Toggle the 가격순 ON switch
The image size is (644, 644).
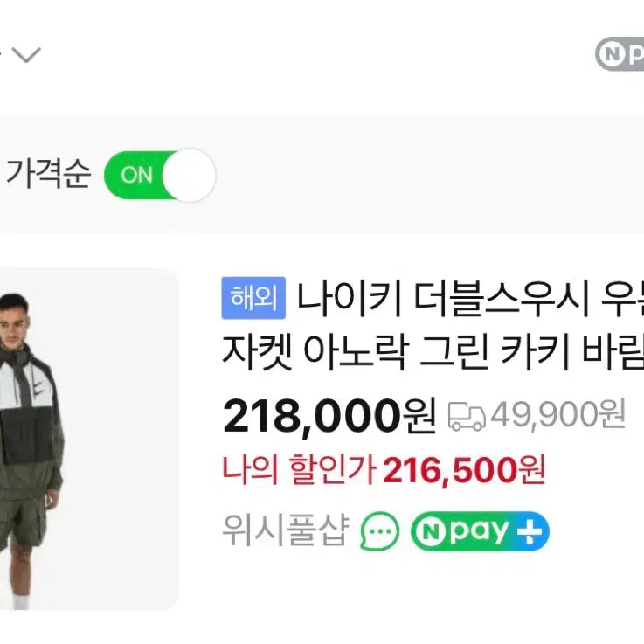(x=159, y=175)
